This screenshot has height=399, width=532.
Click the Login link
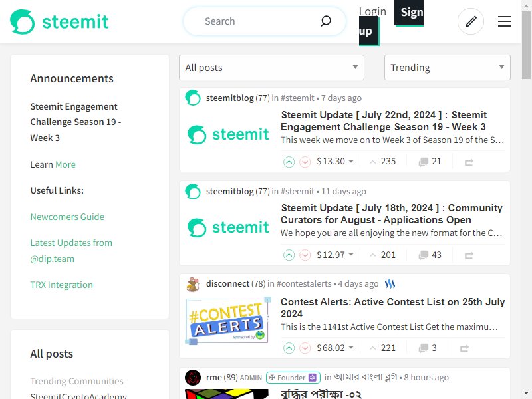(372, 11)
